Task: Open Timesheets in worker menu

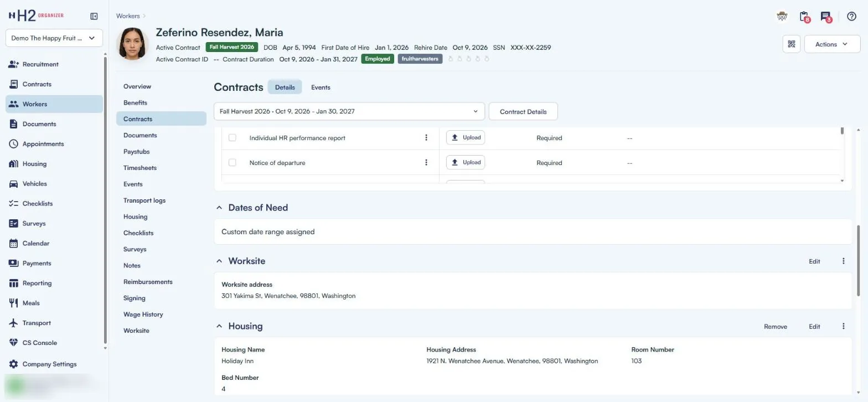Action: tap(140, 168)
